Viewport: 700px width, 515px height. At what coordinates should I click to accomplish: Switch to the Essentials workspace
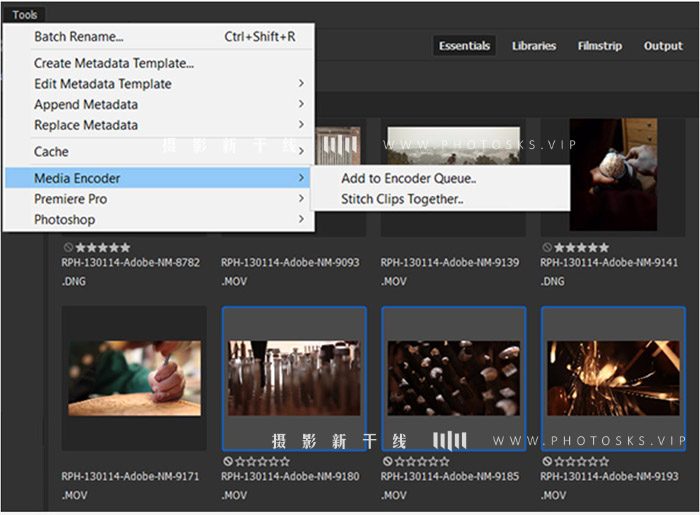point(464,46)
